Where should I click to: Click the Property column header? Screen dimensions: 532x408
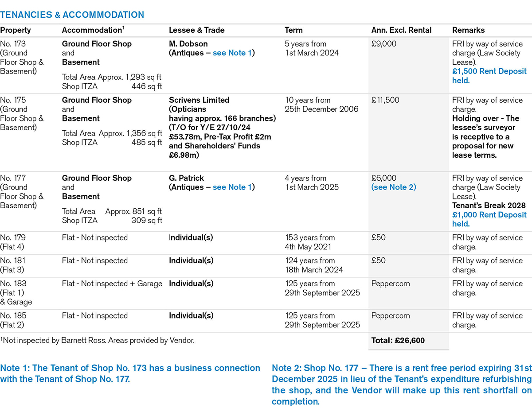pos(16,30)
